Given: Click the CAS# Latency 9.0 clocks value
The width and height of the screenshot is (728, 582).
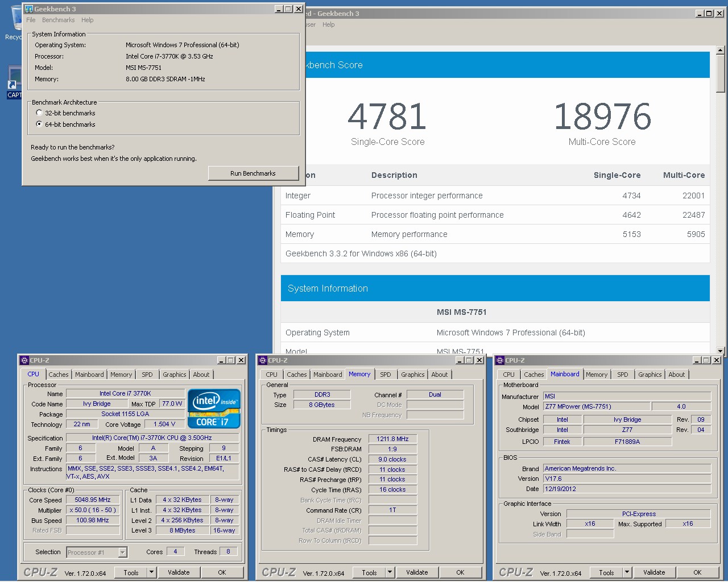Looking at the screenshot, I should (392, 459).
